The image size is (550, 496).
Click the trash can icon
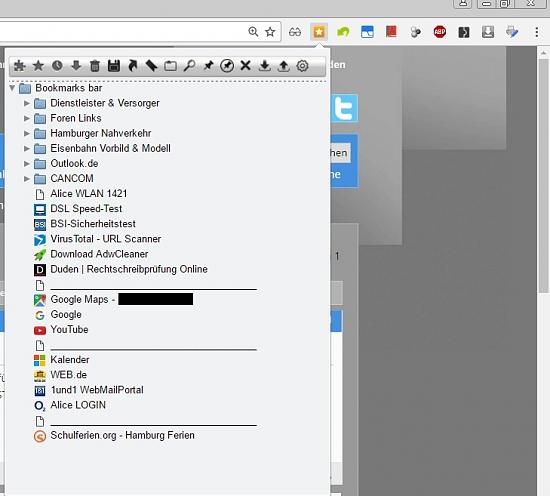click(x=95, y=66)
